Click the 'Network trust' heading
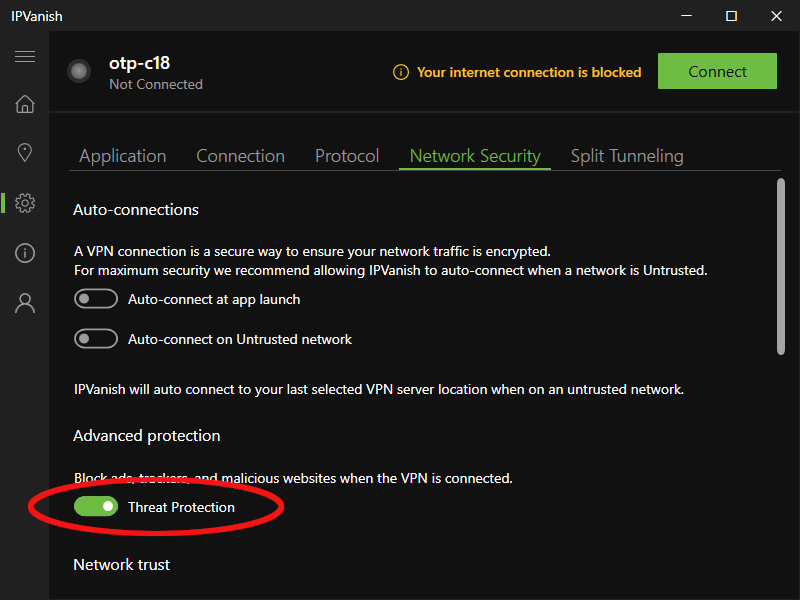 (x=121, y=565)
